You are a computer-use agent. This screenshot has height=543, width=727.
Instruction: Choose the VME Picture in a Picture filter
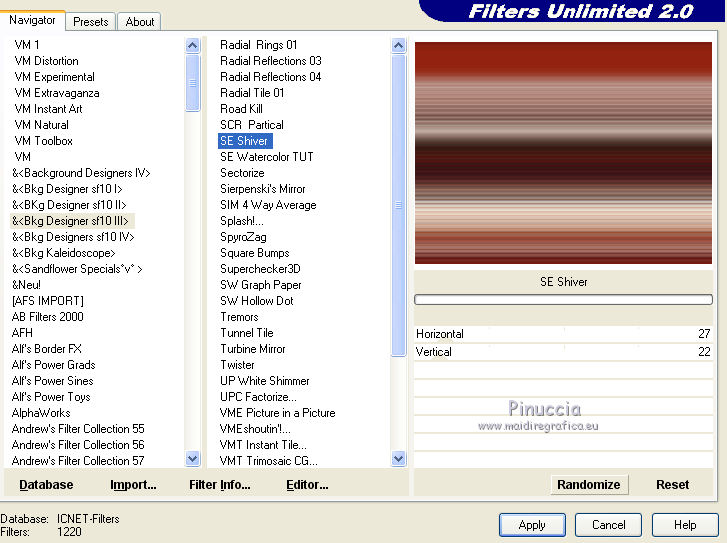click(278, 413)
